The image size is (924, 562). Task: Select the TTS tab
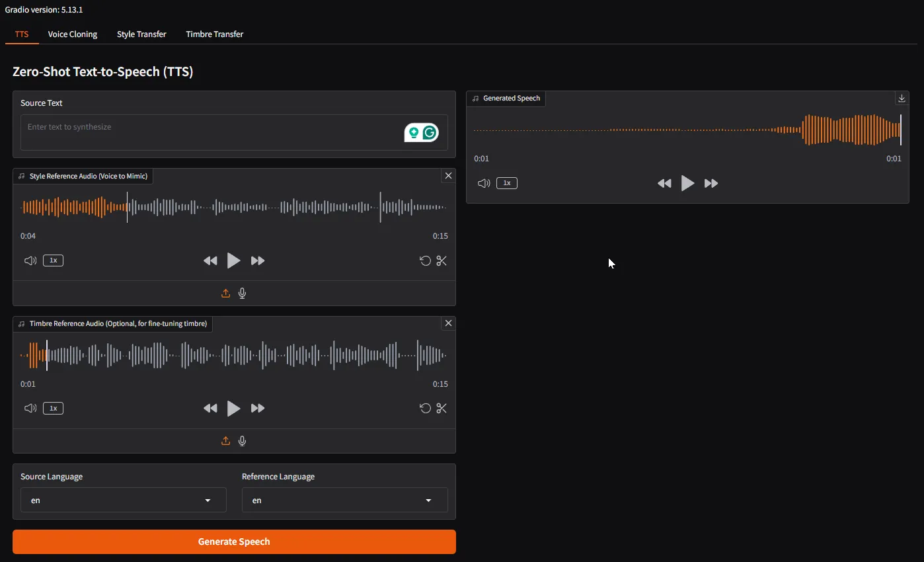22,34
